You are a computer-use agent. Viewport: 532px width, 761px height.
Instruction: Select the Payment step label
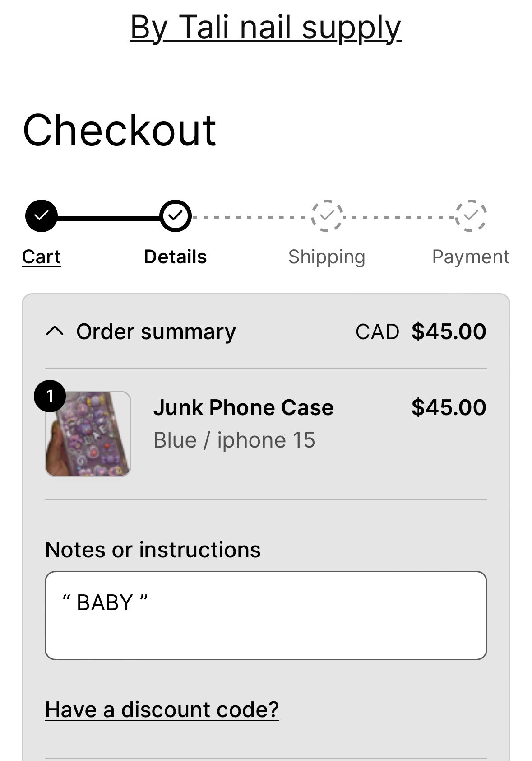[x=471, y=257]
